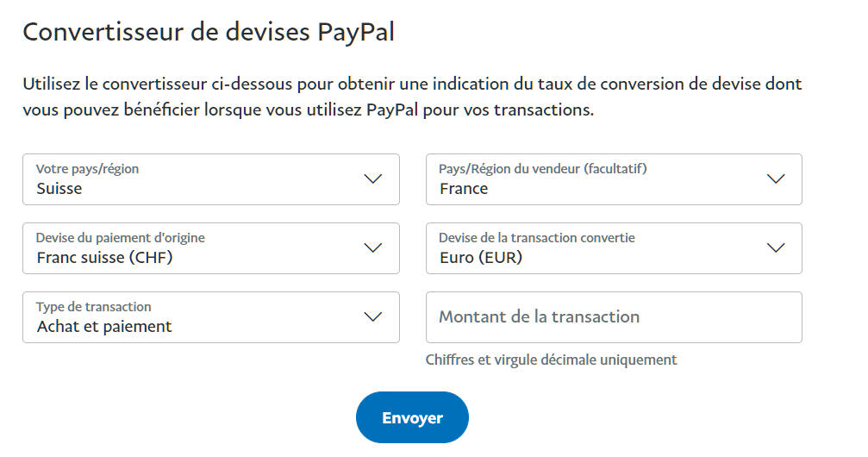Click the Type de transaction label
The image size is (868, 457).
pyautogui.click(x=94, y=307)
